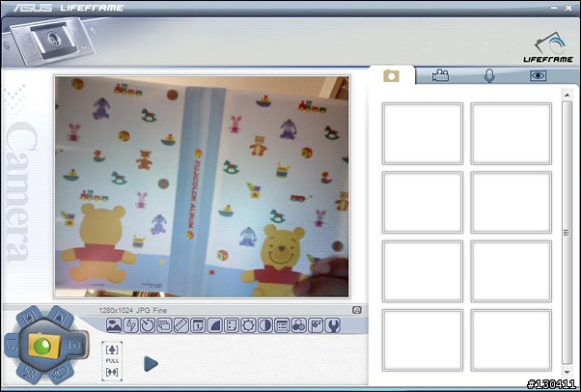Select the rounded-rectangle petal on mode wheel
Screen dimensions: 581x392
pyautogui.click(x=60, y=372)
